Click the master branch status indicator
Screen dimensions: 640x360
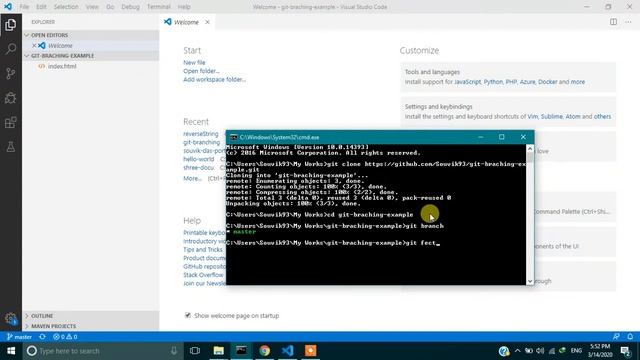(19, 337)
